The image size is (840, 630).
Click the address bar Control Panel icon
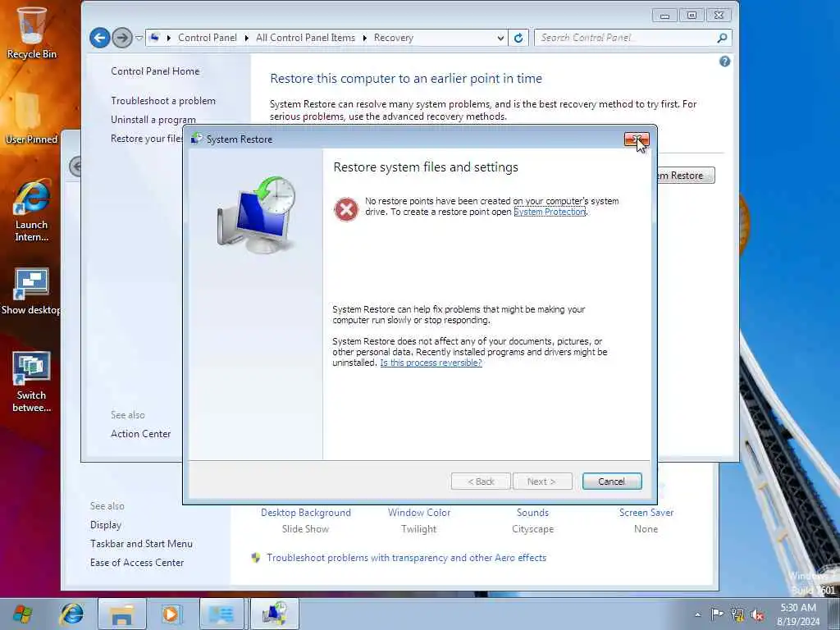155,38
